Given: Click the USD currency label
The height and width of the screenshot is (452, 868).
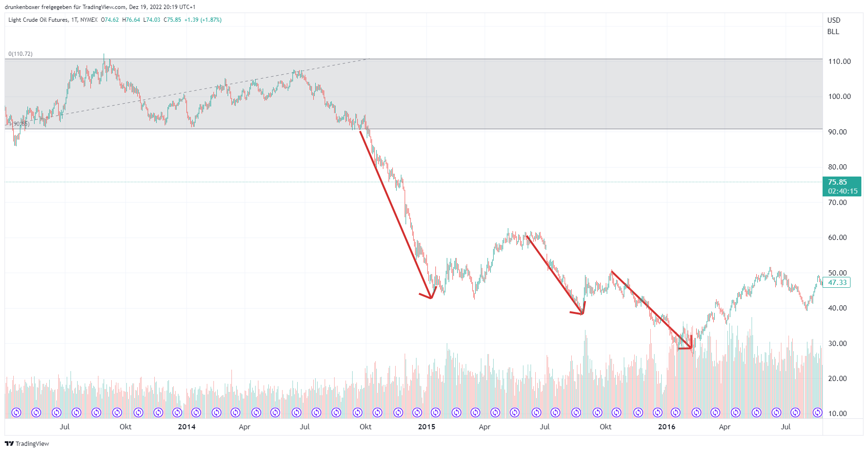Looking at the screenshot, I should tap(834, 20).
